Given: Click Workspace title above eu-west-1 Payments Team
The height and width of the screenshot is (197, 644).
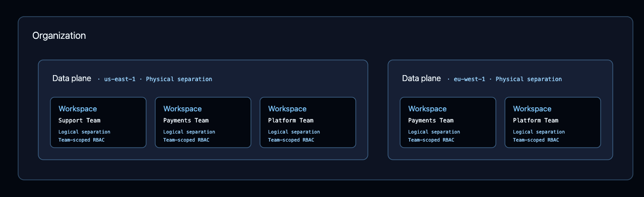Looking at the screenshot, I should click(x=427, y=109).
